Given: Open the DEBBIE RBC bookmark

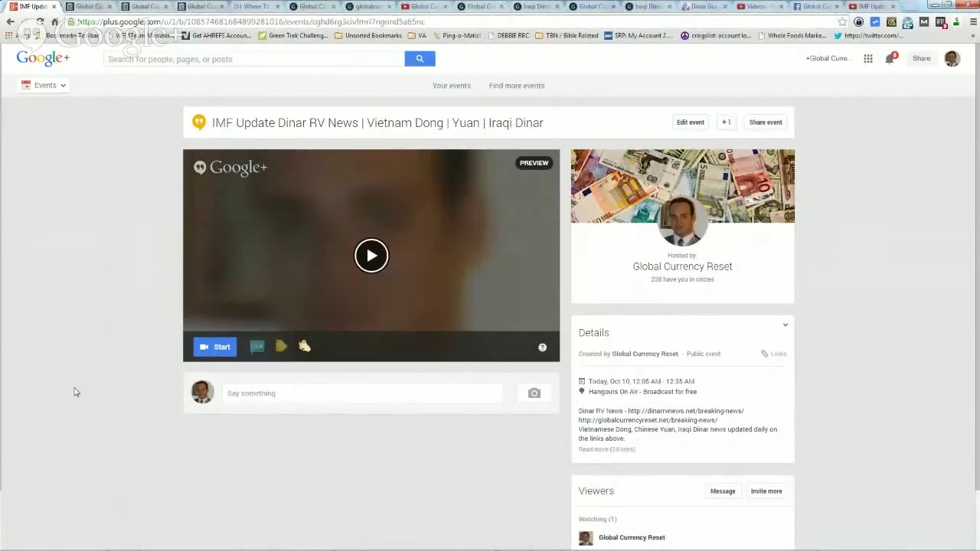Looking at the screenshot, I should [508, 35].
